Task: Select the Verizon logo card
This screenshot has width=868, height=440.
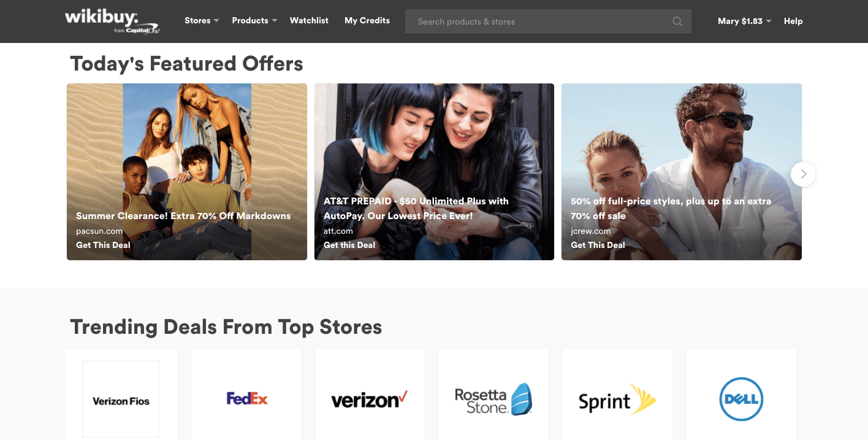Action: [x=370, y=394]
